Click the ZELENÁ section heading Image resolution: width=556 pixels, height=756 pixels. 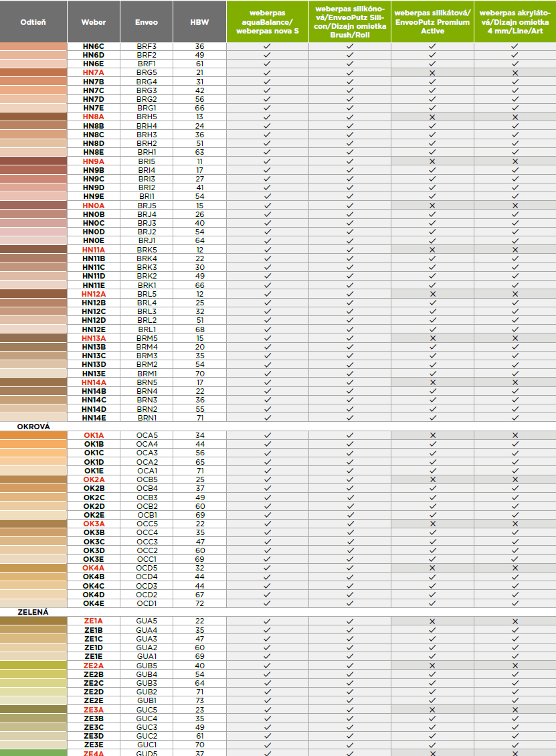(33, 612)
